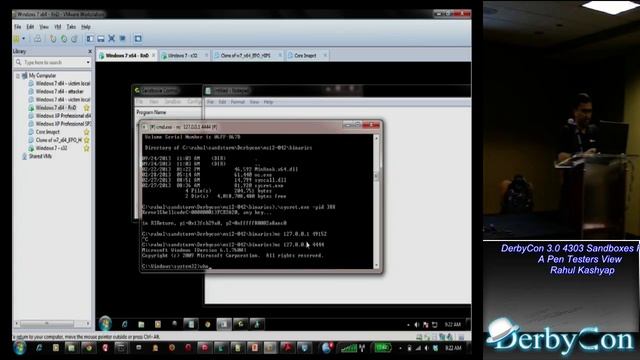Click the manage snapshots toolbar icon

74,39
